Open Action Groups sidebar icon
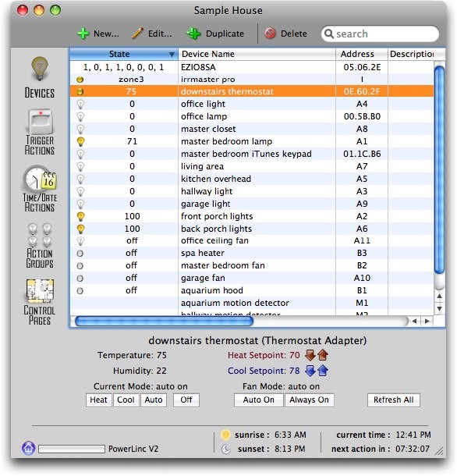Screen dimensions: 457x476 pos(40,235)
